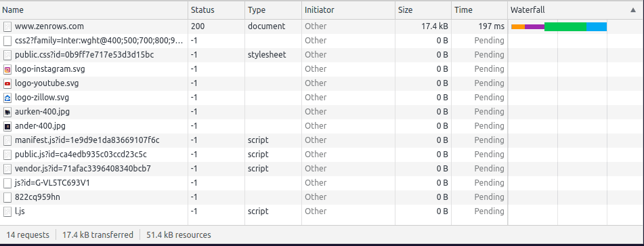644x246 pixels.
Task: Select the 822cq959hn request
Action: [x=37, y=197]
